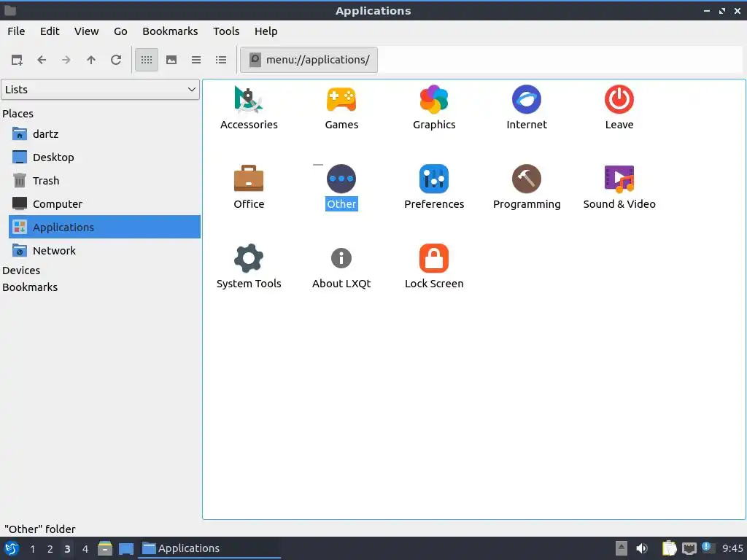Open the Internet category
The image size is (747, 560).
point(527,108)
